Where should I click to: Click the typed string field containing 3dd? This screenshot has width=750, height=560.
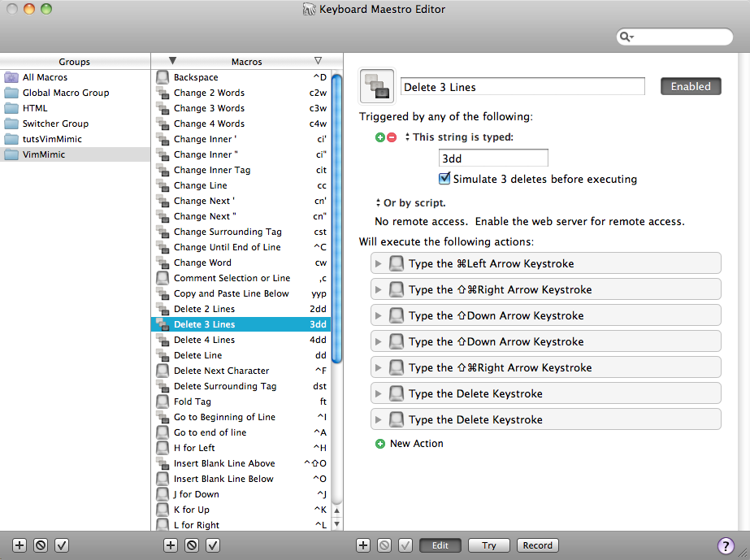[x=493, y=158]
